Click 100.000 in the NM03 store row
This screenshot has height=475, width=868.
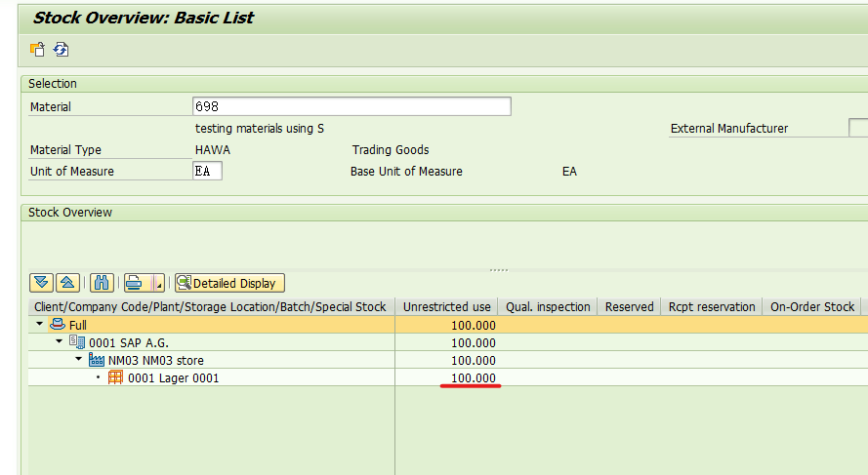474,361
